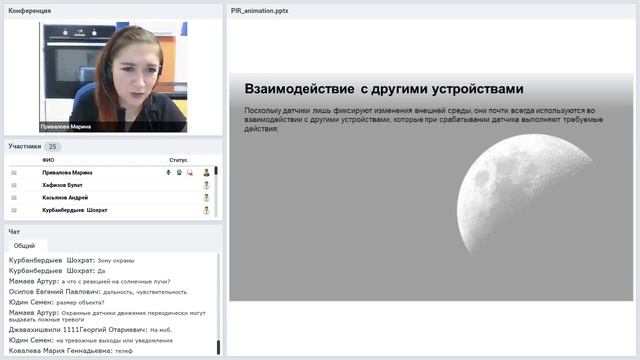Click red presentation icon in Привалова Марина row
640x360 pixels.
[190, 173]
